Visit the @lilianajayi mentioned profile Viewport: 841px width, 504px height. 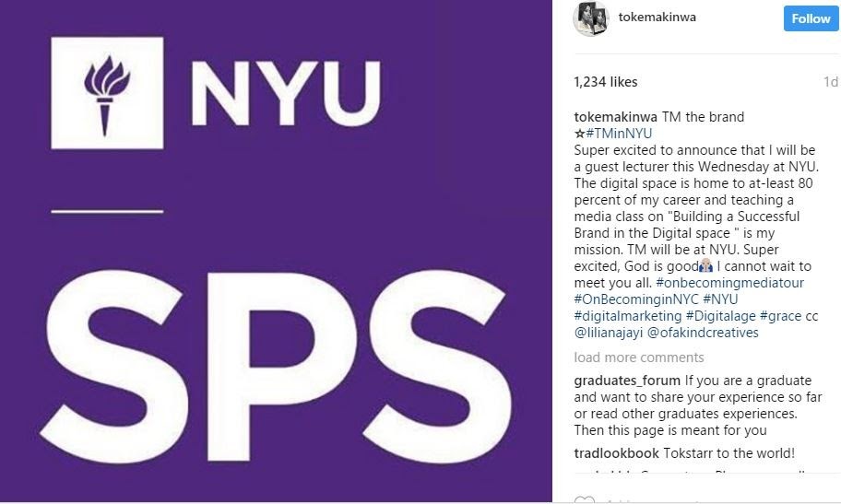pos(610,333)
